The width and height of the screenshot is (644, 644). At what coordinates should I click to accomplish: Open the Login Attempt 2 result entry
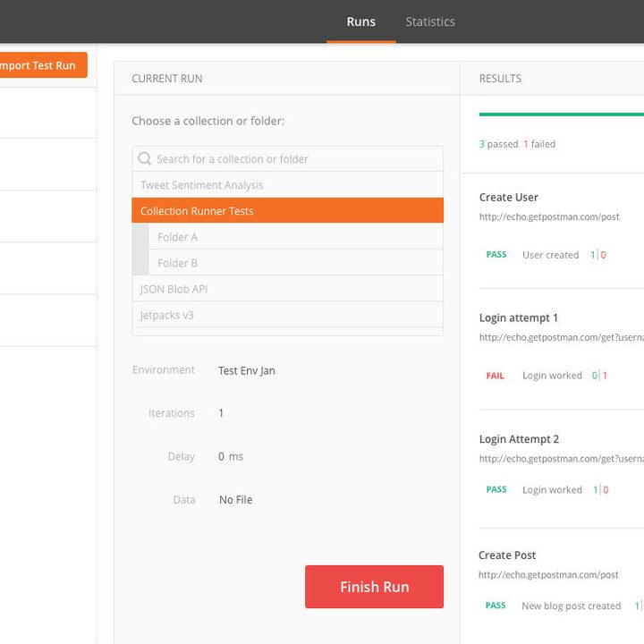pos(519,439)
